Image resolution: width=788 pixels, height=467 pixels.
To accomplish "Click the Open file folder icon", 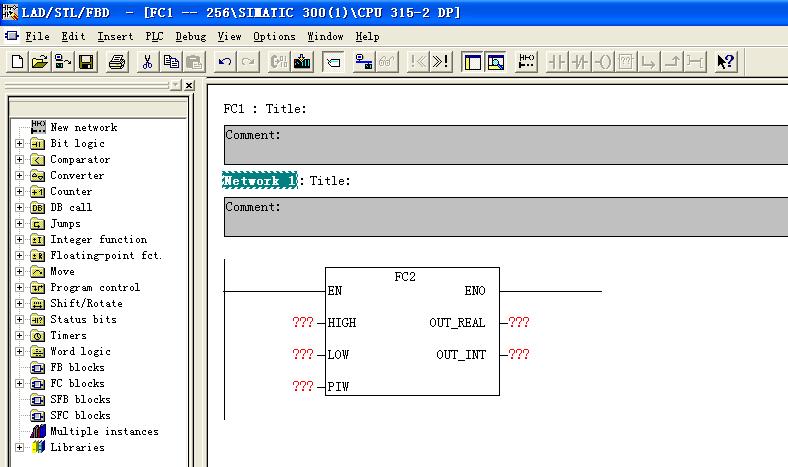I will [40, 62].
